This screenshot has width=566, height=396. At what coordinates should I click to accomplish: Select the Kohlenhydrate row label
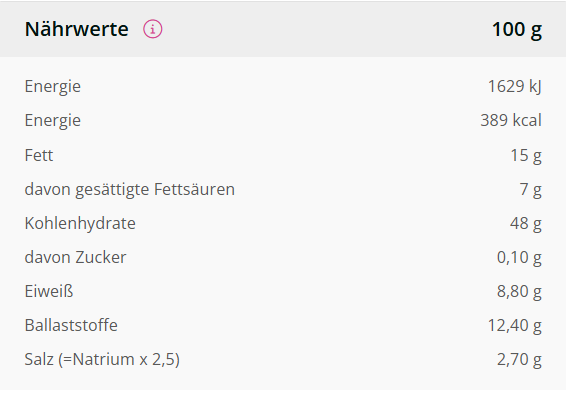click(80, 223)
